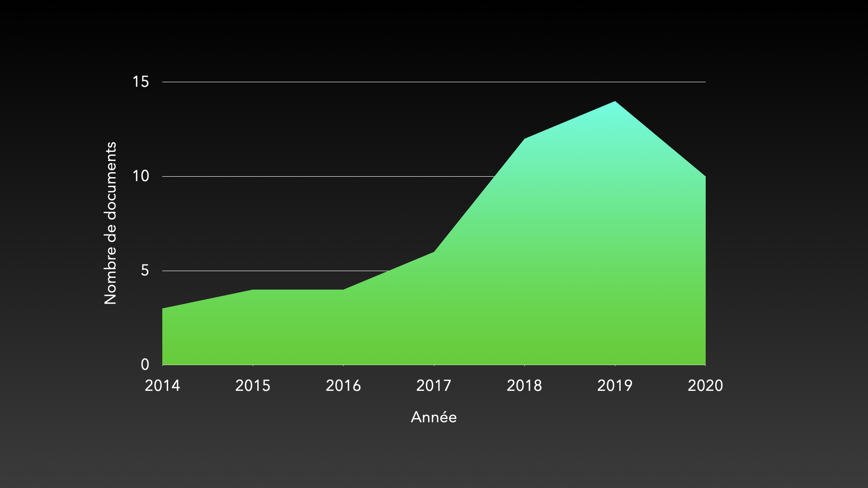This screenshot has width=868, height=488.
Task: Click the chart peak at 2019
Action: point(615,102)
